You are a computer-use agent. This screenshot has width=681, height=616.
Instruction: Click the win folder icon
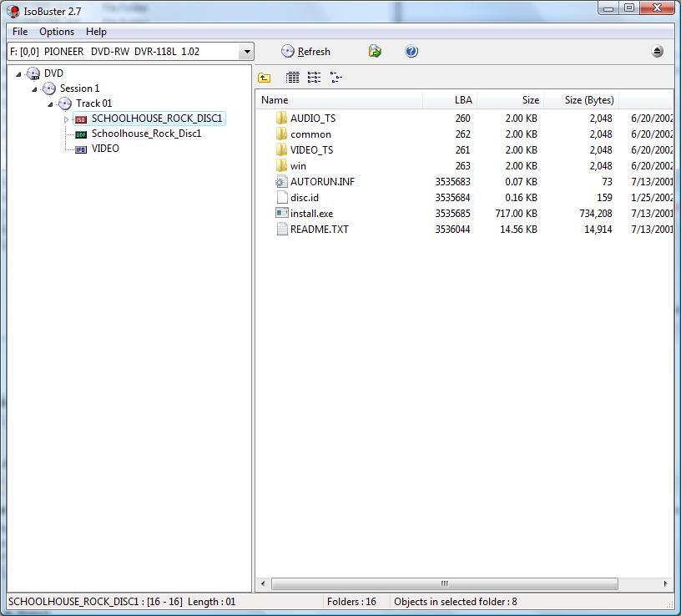(x=281, y=165)
